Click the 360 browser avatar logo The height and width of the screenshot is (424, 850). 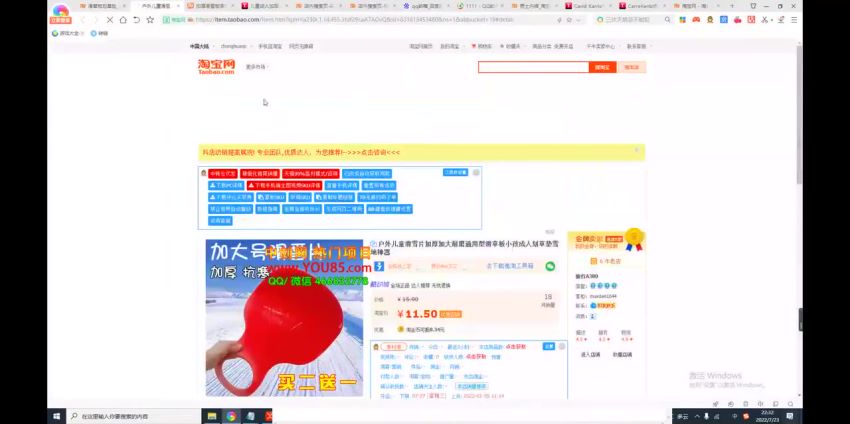coord(61,12)
